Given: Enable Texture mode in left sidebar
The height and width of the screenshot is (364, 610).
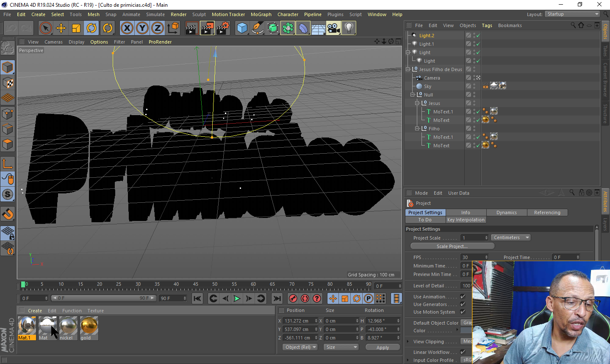Looking at the screenshot, I should pyautogui.click(x=8, y=83).
